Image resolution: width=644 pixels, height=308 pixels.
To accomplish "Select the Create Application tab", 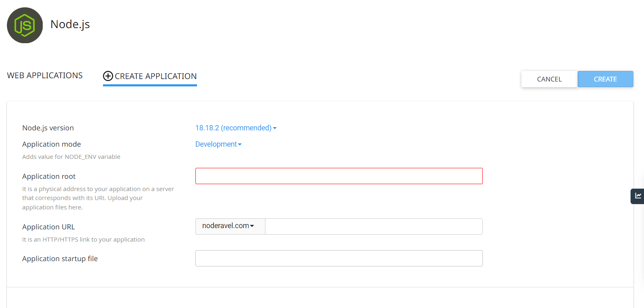I will click(155, 76).
